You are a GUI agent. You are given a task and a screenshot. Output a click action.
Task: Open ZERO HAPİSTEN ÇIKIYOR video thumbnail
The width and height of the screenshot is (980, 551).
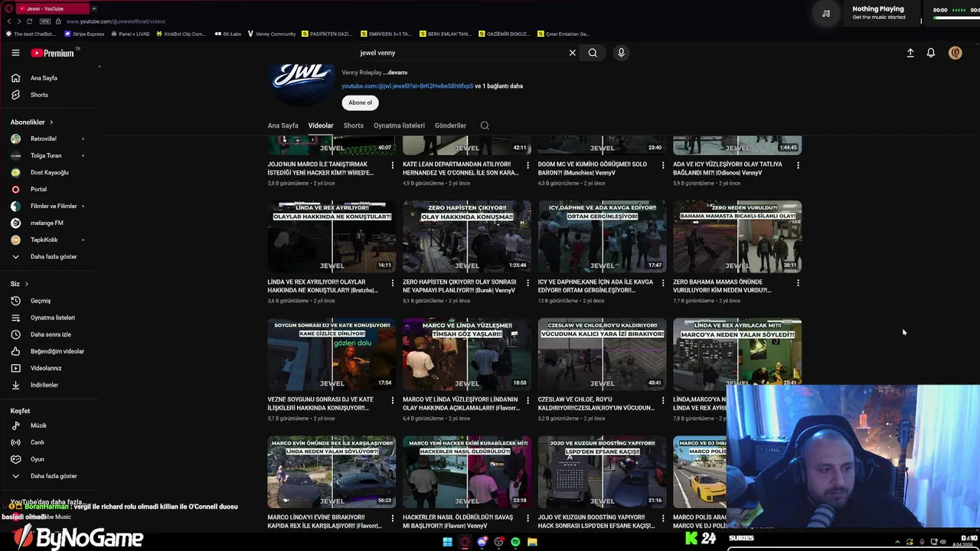pyautogui.click(x=467, y=236)
